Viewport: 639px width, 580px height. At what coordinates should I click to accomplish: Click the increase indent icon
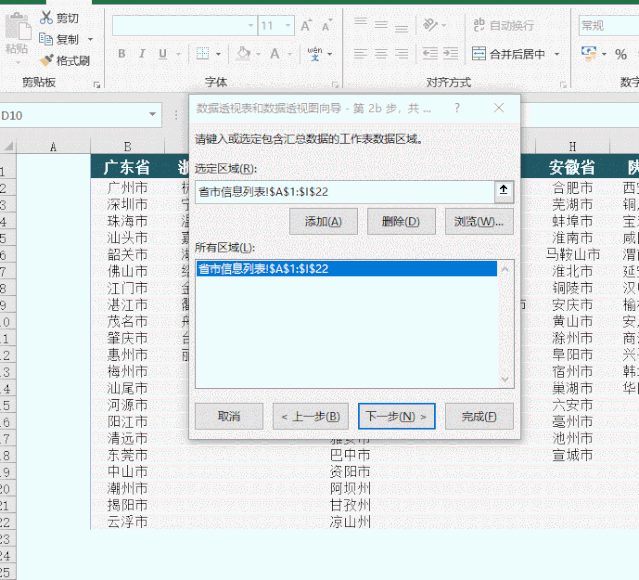(450, 53)
